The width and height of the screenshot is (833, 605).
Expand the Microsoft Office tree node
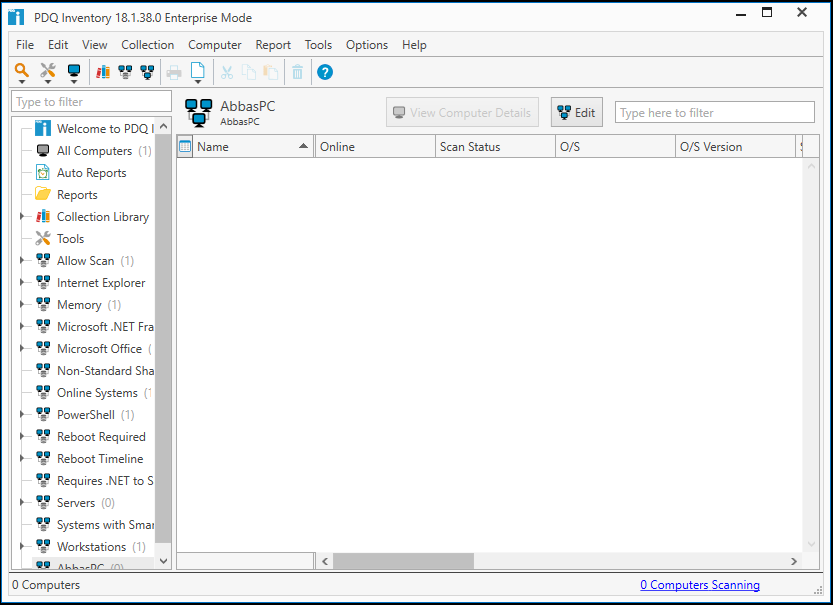coord(22,348)
